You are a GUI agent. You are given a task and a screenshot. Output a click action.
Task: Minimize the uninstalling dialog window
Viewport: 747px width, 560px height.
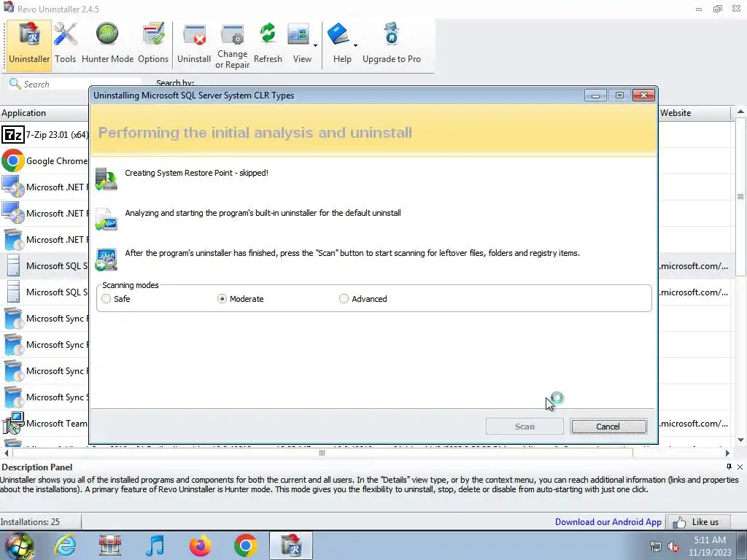(595, 96)
